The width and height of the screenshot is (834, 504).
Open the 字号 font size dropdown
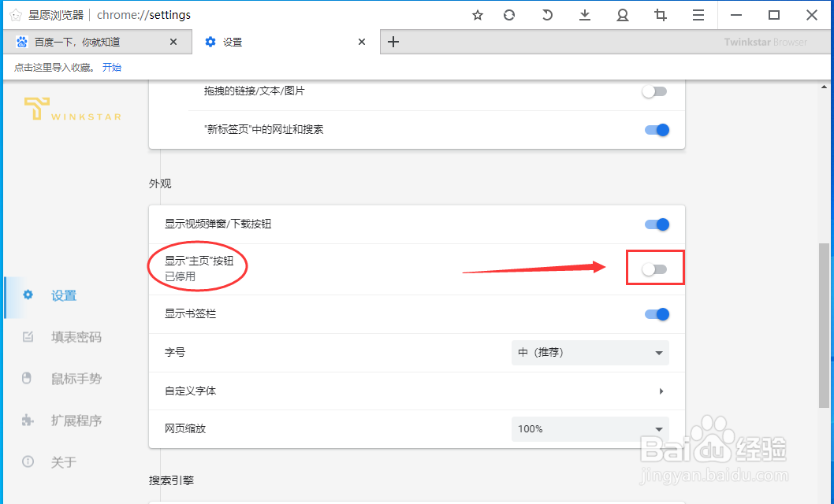(590, 352)
